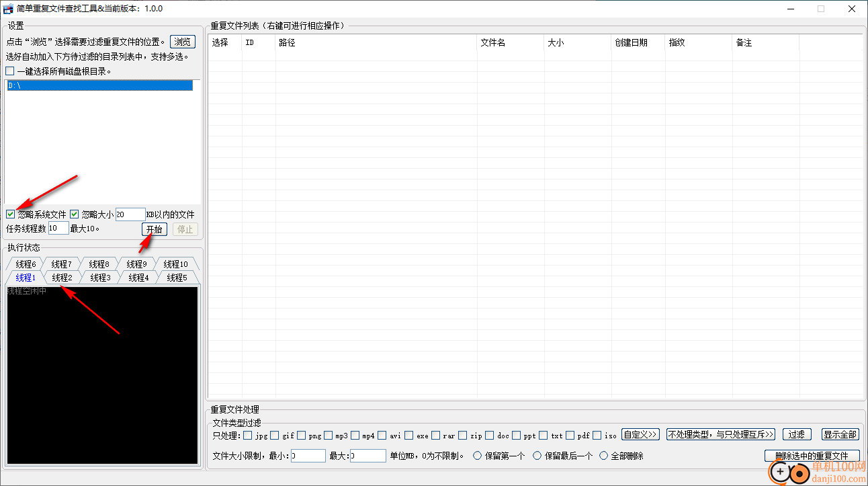
Task: Open the 线程9 tab
Action: (x=136, y=264)
